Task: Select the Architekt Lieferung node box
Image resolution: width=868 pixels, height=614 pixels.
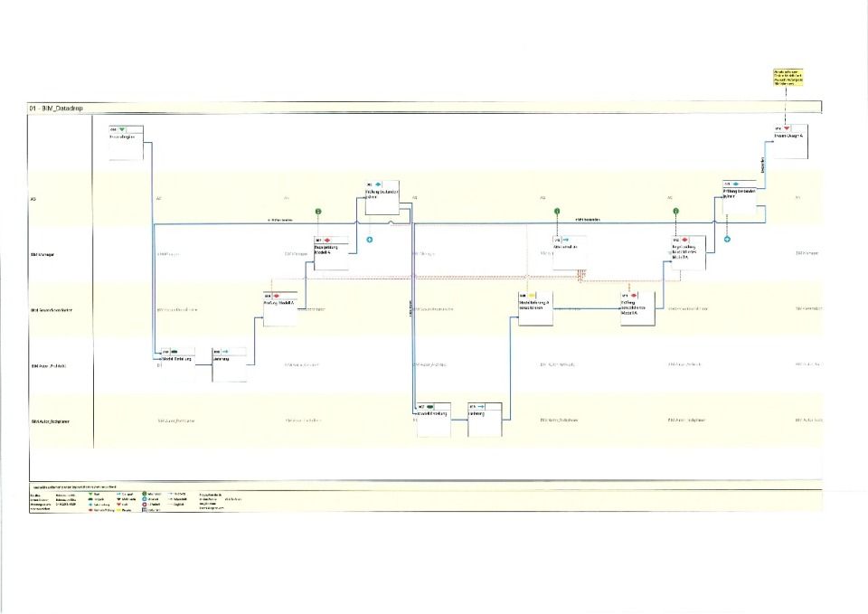Action: tap(229, 364)
